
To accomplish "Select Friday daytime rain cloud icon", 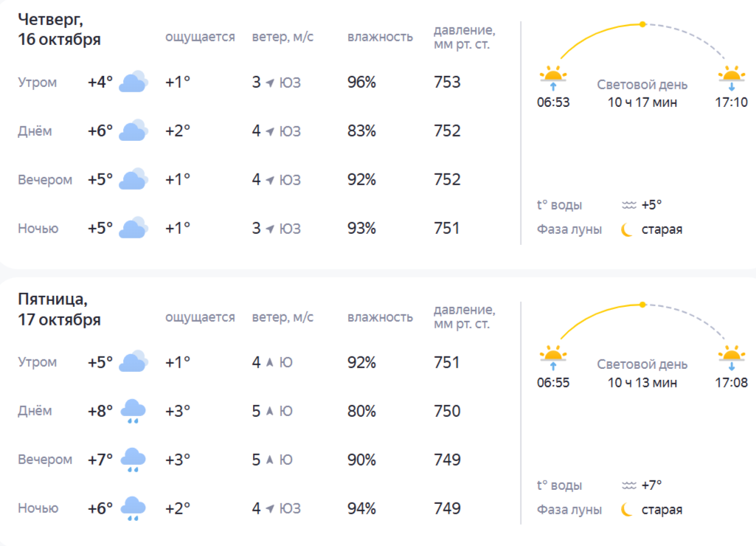I will [133, 411].
